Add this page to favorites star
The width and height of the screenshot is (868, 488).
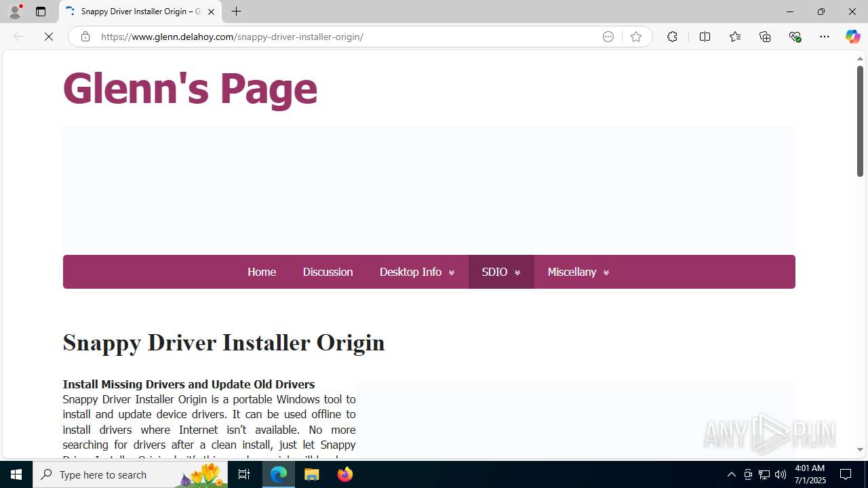[635, 37]
